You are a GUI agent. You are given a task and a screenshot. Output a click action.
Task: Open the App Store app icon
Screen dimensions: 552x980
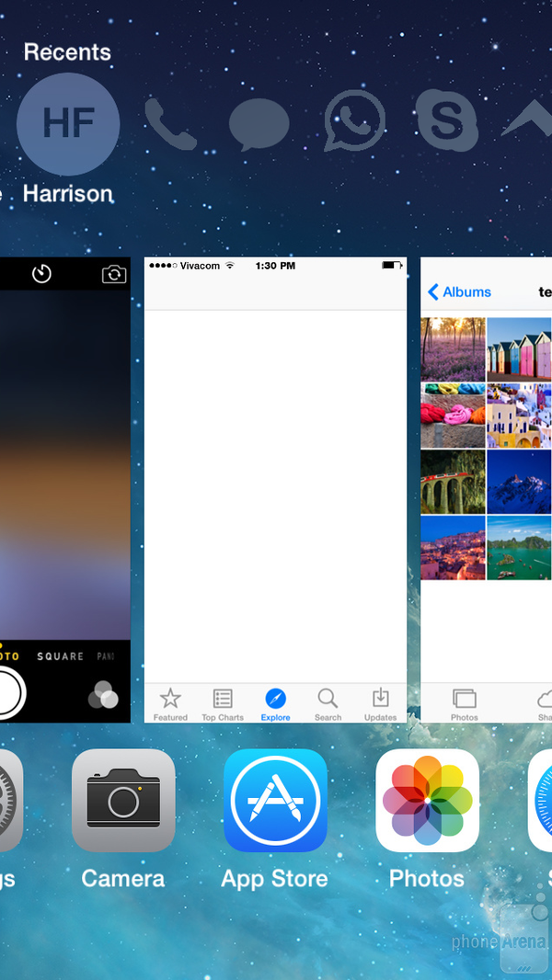point(275,800)
